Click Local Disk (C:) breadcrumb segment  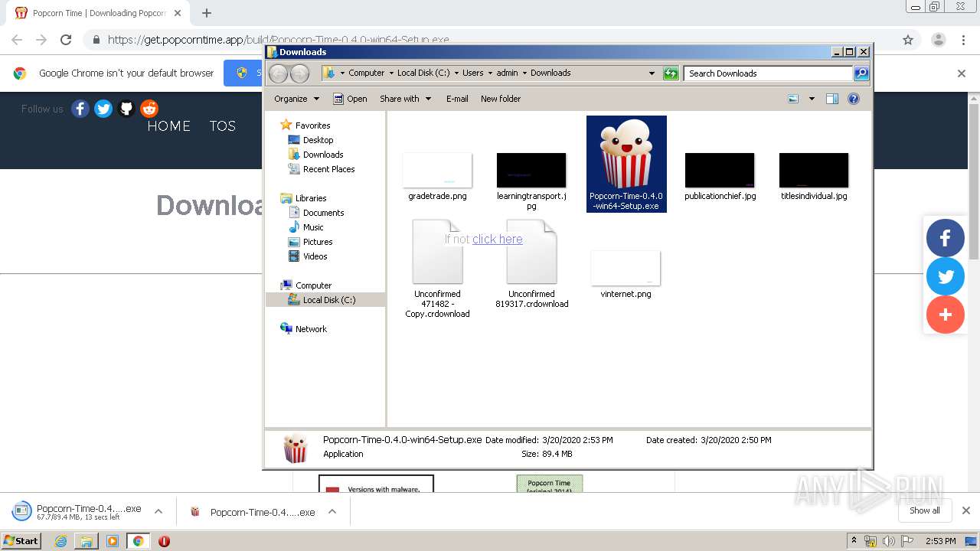pos(423,73)
